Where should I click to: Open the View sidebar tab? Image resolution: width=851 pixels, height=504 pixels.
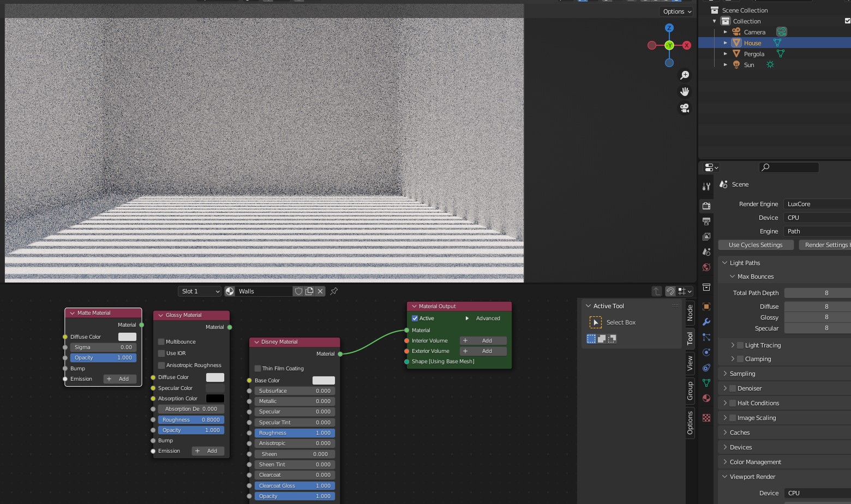click(x=690, y=363)
